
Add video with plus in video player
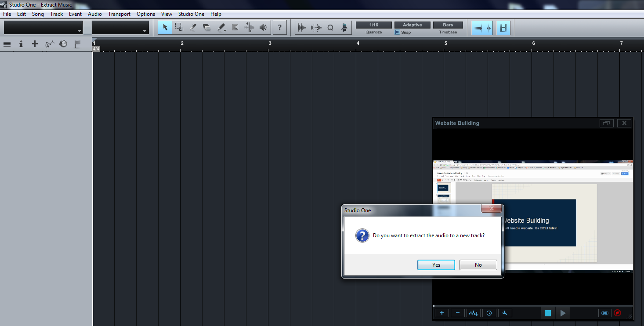pos(441,313)
